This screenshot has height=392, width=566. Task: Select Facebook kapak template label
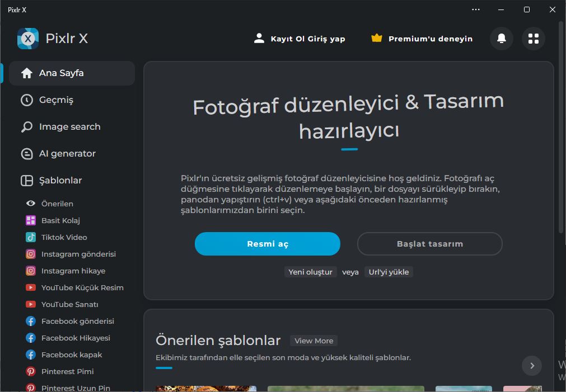pyautogui.click(x=72, y=355)
